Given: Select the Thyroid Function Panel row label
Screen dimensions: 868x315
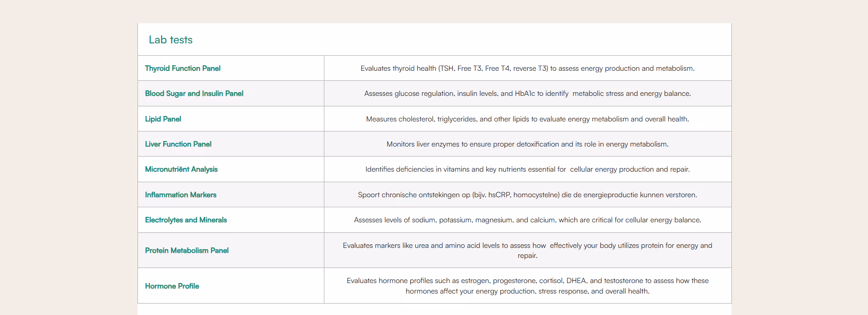Looking at the screenshot, I should pos(183,68).
